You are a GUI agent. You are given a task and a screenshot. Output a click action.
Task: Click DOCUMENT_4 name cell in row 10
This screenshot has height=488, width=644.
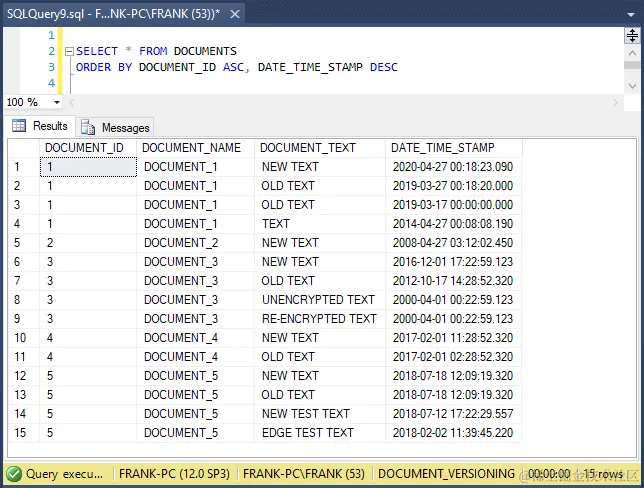tap(196, 338)
